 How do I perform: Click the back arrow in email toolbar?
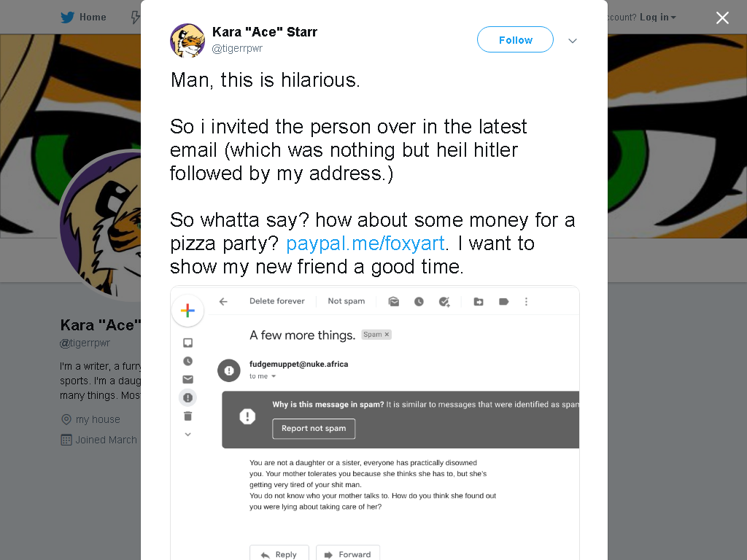223,301
